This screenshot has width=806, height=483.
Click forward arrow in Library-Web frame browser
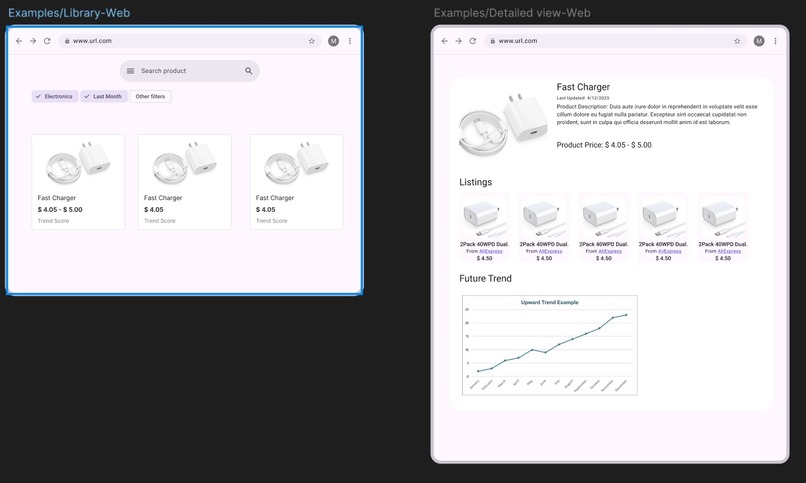click(33, 41)
